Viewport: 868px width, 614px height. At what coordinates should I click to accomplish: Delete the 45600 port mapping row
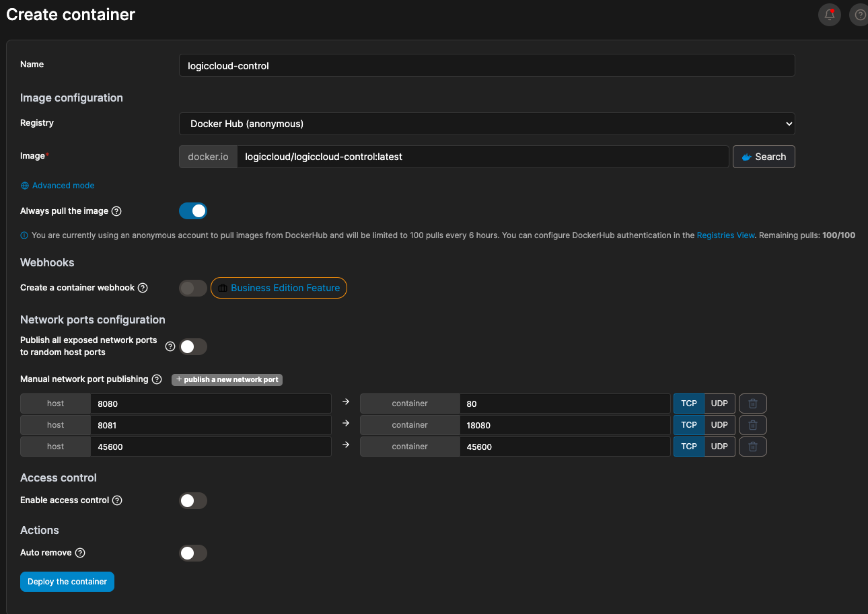pyautogui.click(x=752, y=447)
